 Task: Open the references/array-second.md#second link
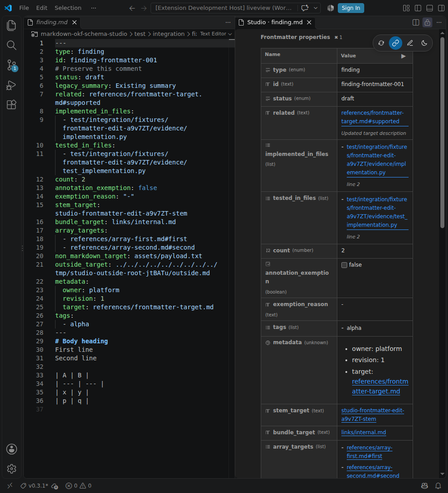click(x=373, y=471)
